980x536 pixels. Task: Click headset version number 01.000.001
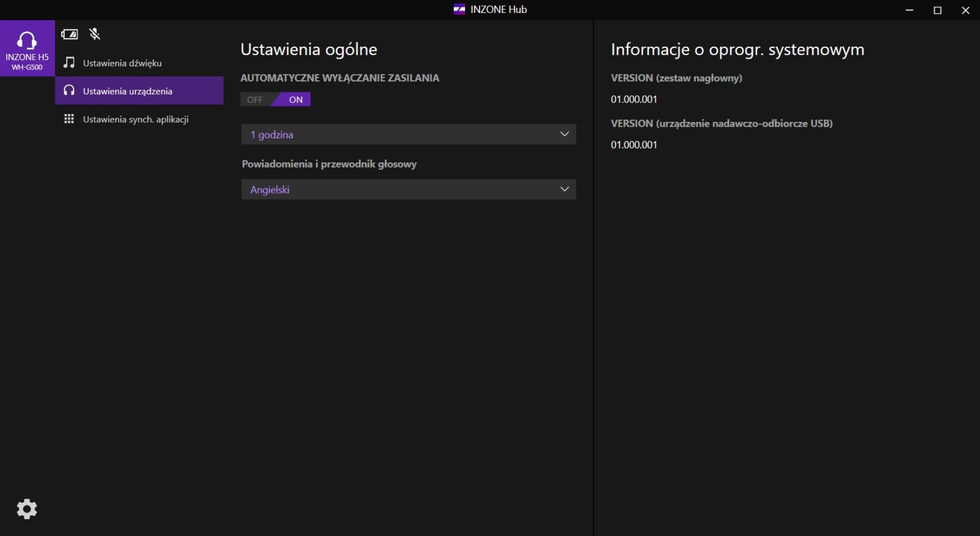634,99
